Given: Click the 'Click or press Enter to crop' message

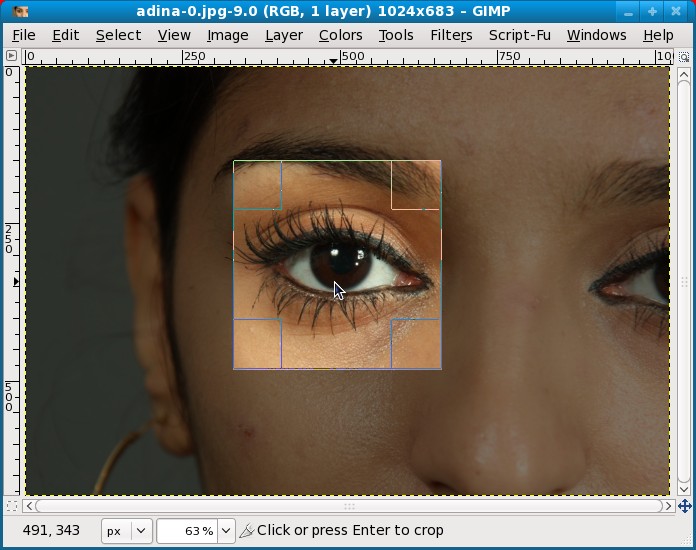Looking at the screenshot, I should click(350, 530).
